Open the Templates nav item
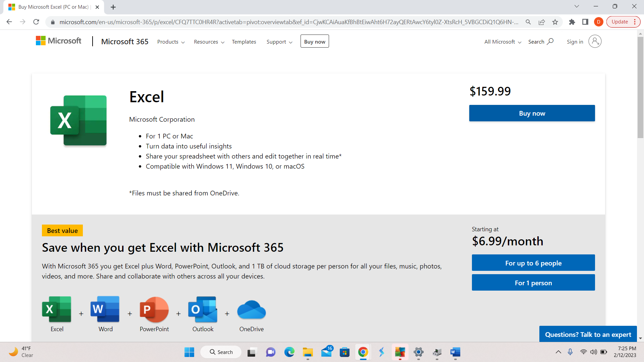The image size is (644, 362). pos(244,42)
